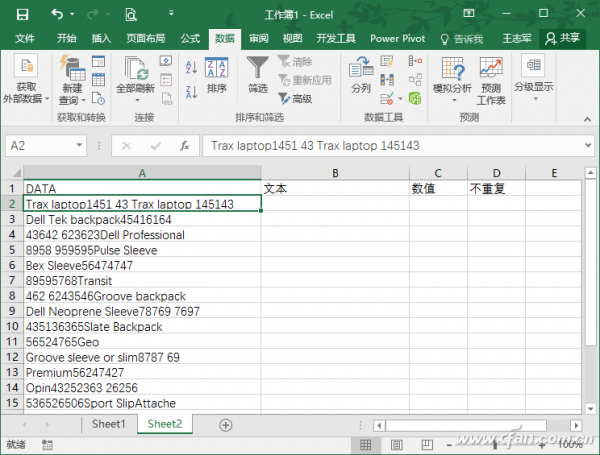Open Ribbon Display Options button

469,13
